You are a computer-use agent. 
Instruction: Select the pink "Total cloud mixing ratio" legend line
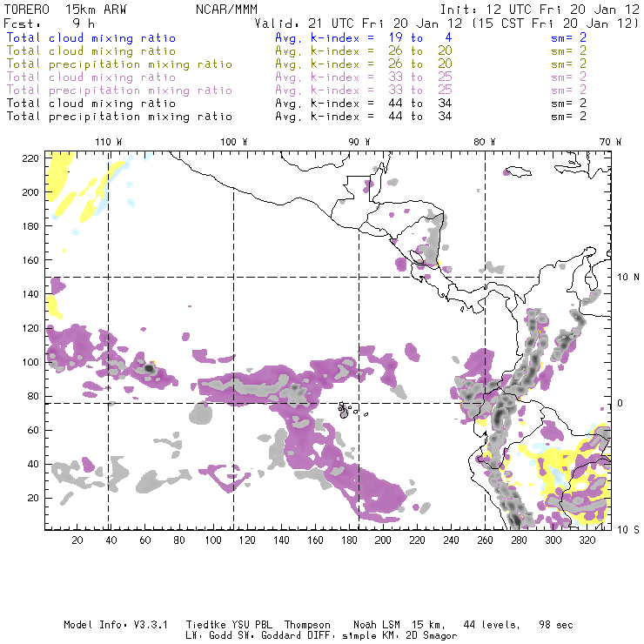point(91,77)
